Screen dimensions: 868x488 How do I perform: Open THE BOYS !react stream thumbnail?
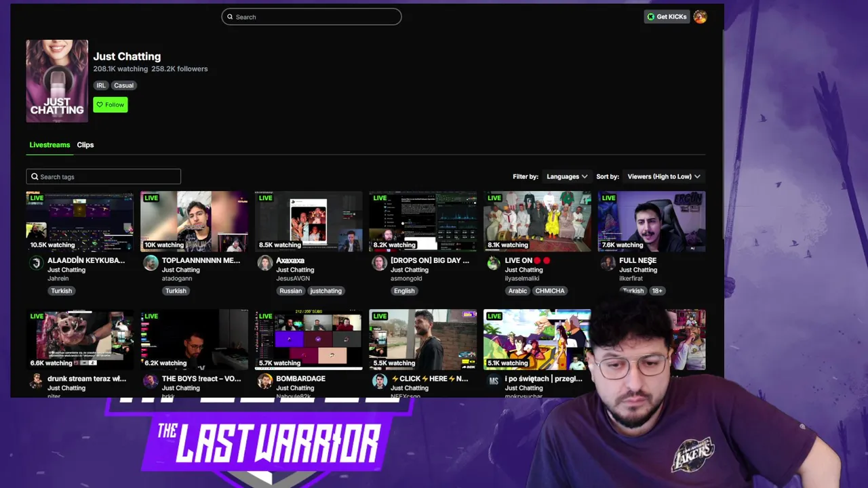click(x=194, y=340)
